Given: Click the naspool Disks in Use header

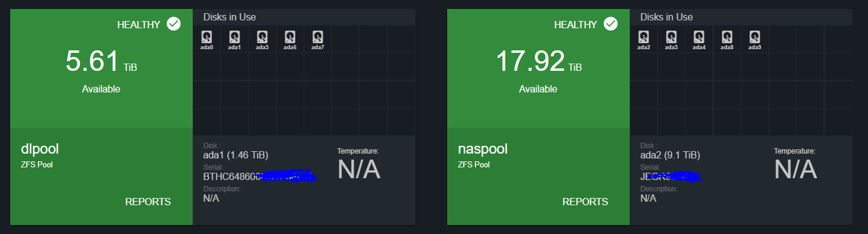Looking at the screenshot, I should pyautogui.click(x=666, y=17).
